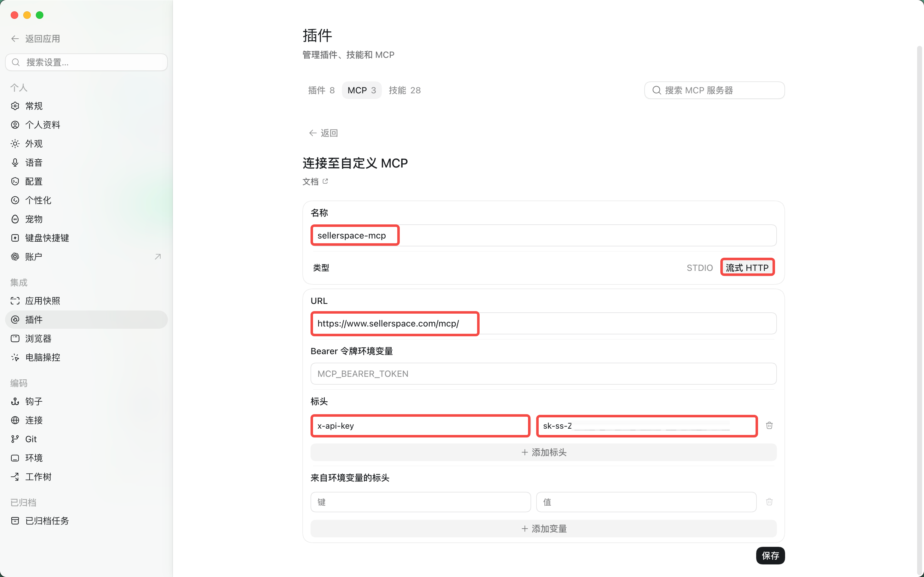Click the sun icon beside 外观
This screenshot has height=577, width=924.
coord(15,144)
